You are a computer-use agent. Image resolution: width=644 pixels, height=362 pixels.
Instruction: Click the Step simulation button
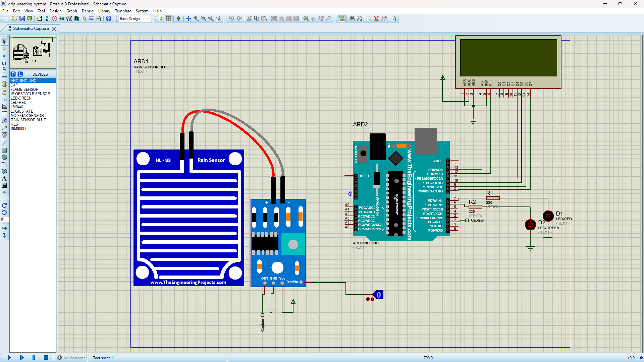click(22, 358)
